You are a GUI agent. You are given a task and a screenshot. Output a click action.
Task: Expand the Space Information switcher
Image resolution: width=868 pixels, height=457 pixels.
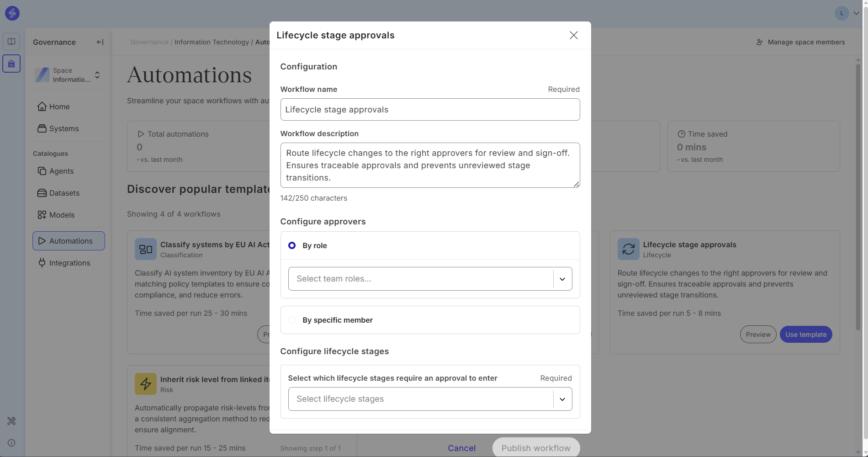pos(97,75)
